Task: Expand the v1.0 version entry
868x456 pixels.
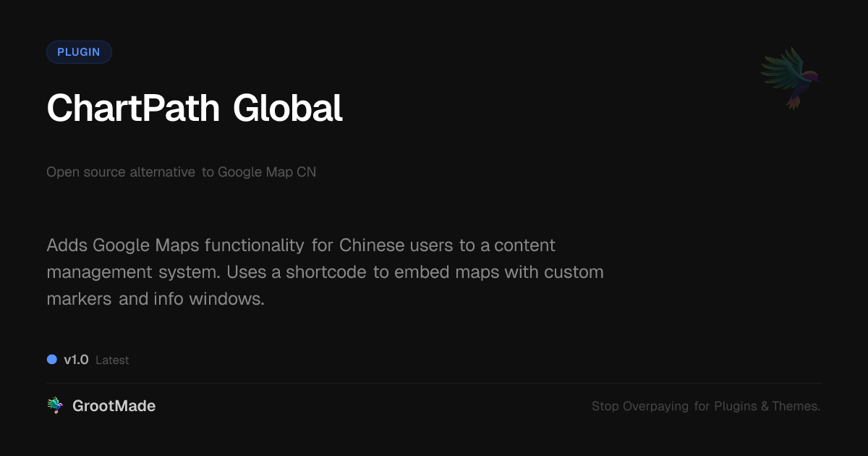Action: pos(75,359)
